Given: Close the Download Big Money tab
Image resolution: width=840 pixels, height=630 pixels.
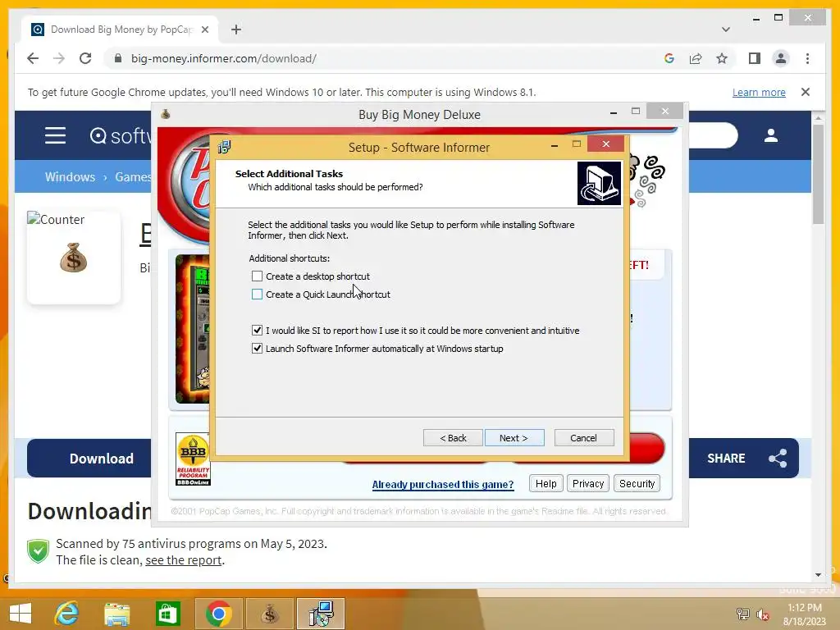Looking at the screenshot, I should tap(204, 30).
